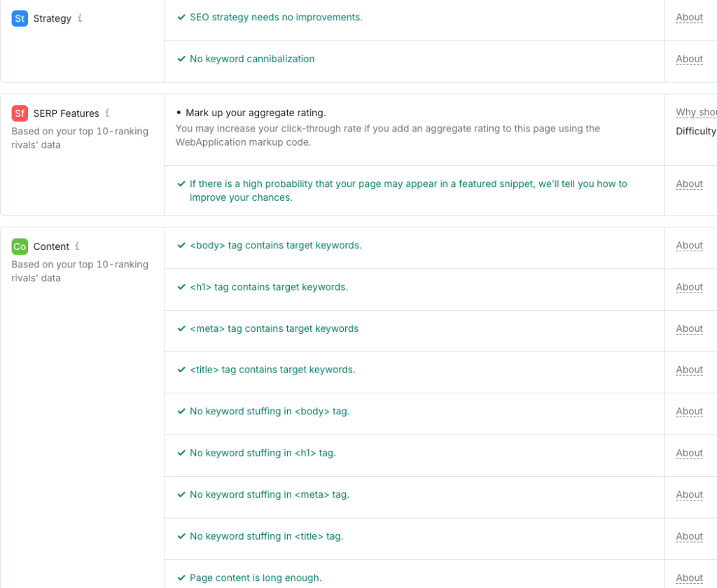This screenshot has height=588, width=717.
Task: Open the About link for featured snippet advice
Action: click(689, 183)
